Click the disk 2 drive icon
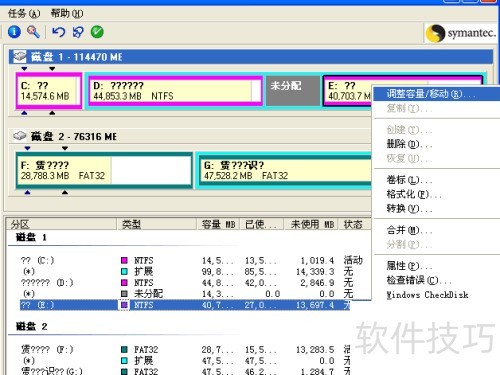Viewport: 500px width, 375px height. coord(20,136)
